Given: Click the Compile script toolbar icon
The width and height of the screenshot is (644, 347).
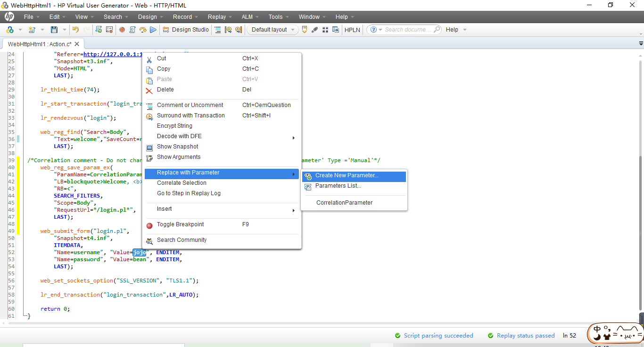Looking at the screenshot, I should tap(99, 30).
